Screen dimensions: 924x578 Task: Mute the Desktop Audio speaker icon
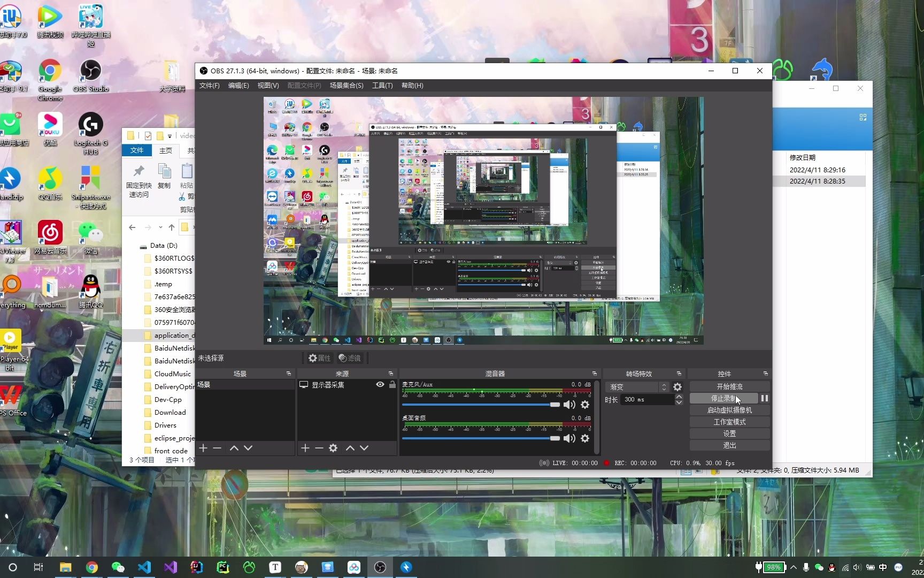(569, 438)
